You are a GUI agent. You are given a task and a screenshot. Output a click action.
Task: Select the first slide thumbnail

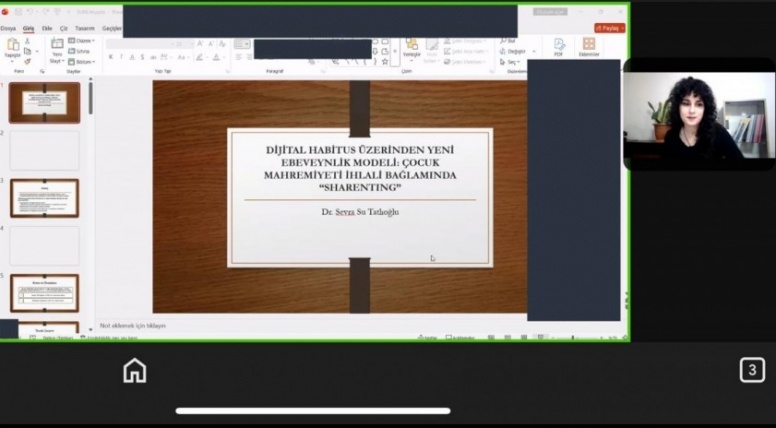point(44,102)
